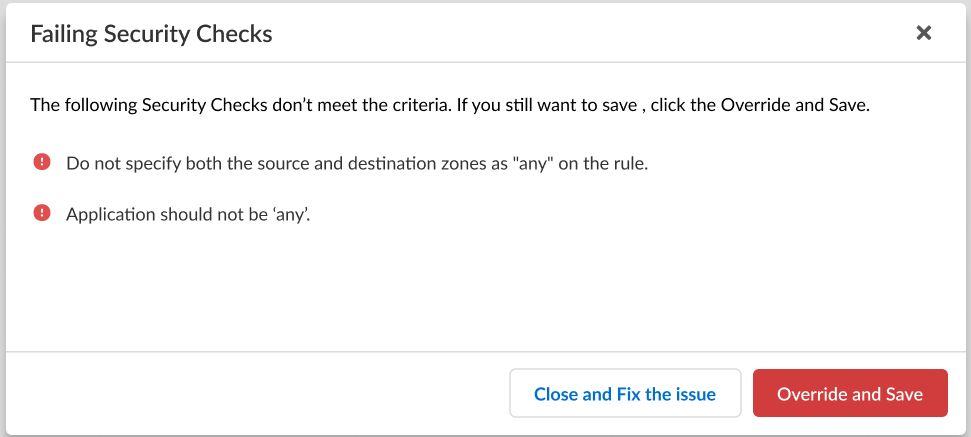Close the Failing Security Checks dialog
971x437 pixels.
(924, 33)
